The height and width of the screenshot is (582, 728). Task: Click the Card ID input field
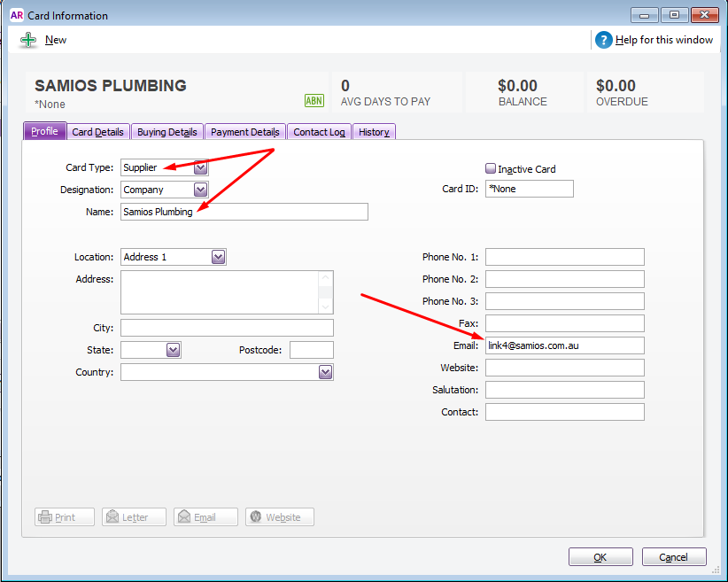[x=530, y=189]
